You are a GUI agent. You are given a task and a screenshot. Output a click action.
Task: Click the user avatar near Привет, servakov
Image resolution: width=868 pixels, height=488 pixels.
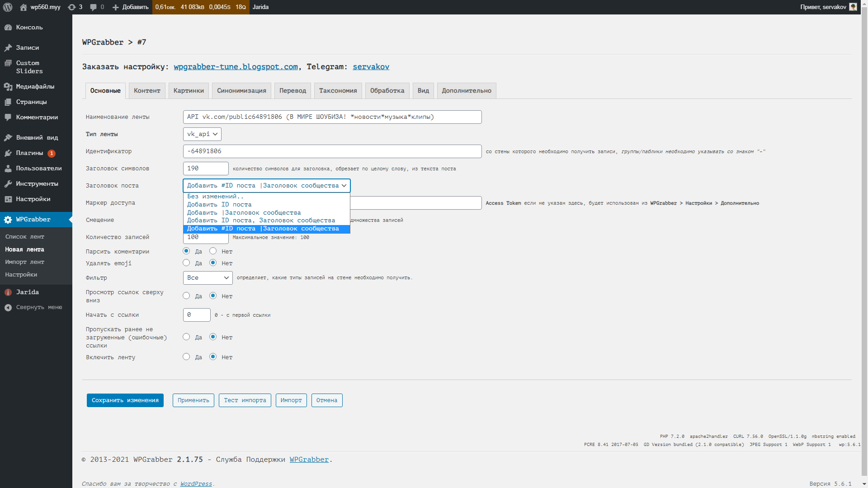point(853,7)
